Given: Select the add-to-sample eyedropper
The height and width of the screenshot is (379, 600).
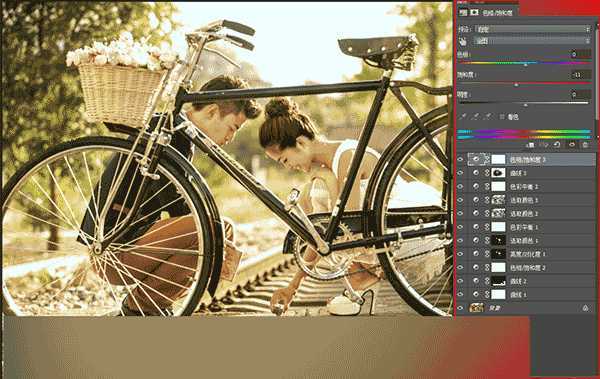Looking at the screenshot, I should pyautogui.click(x=475, y=116).
